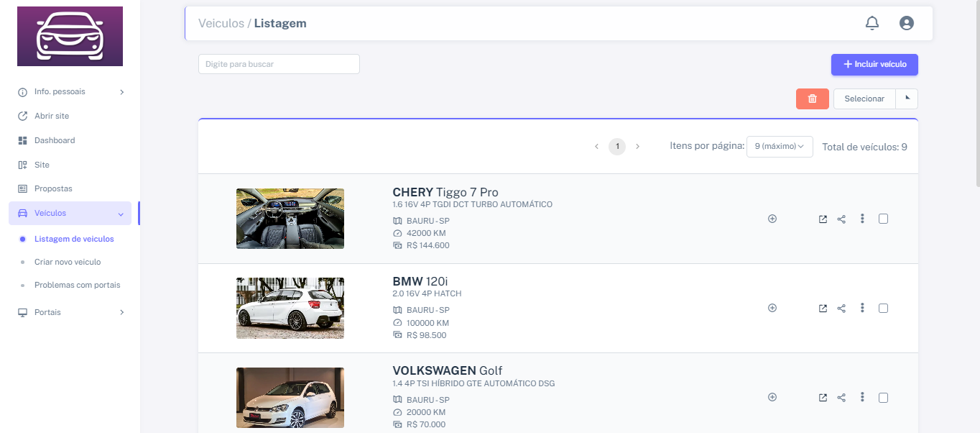Open the items per page dropdown
The image size is (980, 433).
point(780,146)
